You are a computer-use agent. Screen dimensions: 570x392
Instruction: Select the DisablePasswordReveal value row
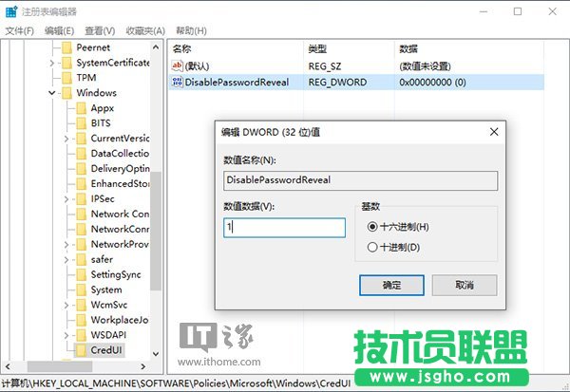point(356,83)
